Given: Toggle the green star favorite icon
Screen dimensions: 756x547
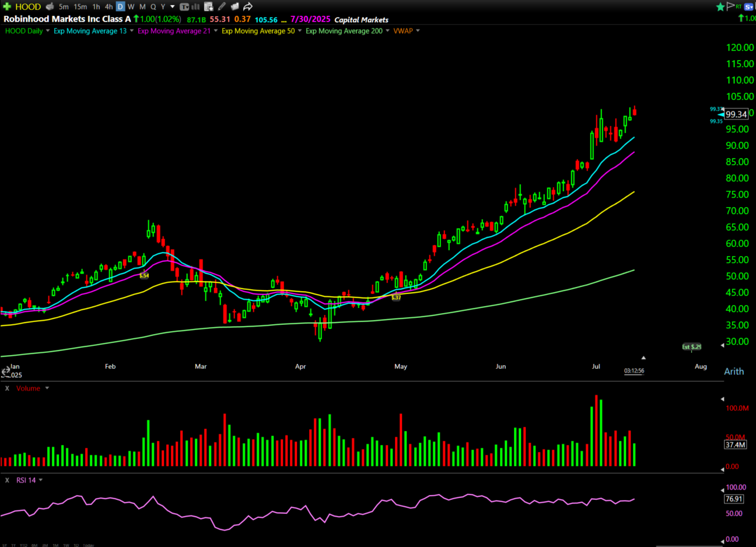Looking at the screenshot, I should 720,6.
